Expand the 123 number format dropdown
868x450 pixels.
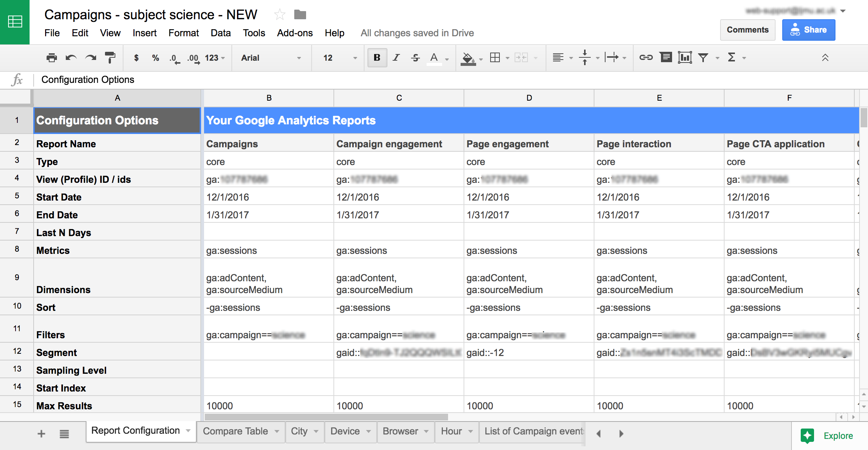point(215,58)
